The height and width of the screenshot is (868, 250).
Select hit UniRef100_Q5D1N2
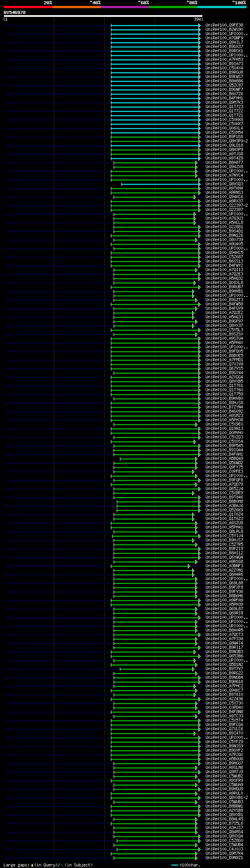point(224,665)
